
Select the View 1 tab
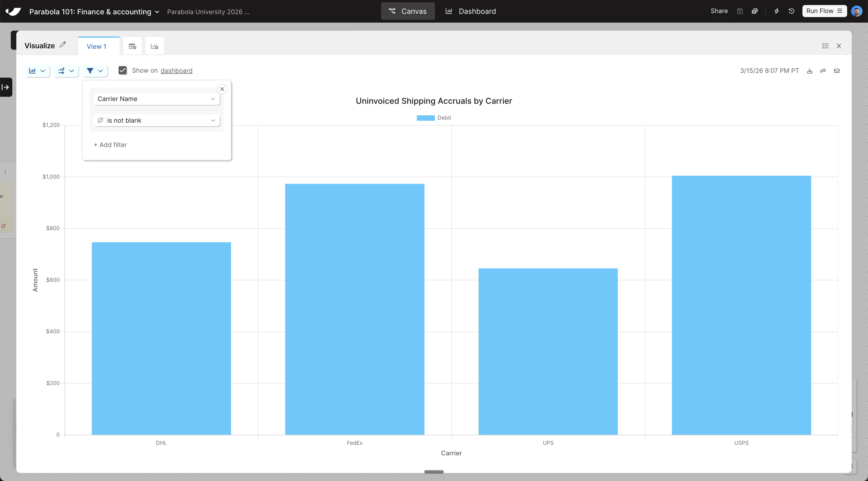[x=98, y=46]
